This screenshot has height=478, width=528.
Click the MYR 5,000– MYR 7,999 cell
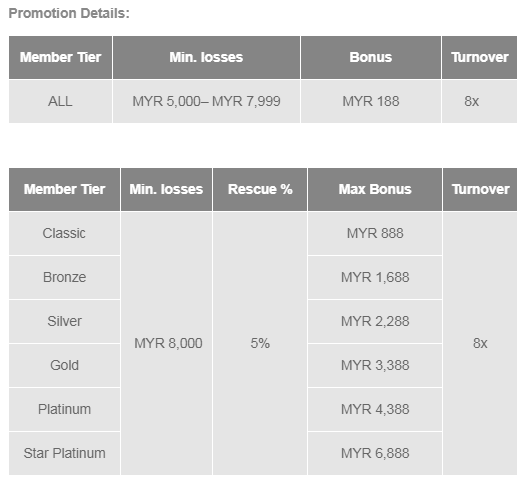click(x=206, y=101)
